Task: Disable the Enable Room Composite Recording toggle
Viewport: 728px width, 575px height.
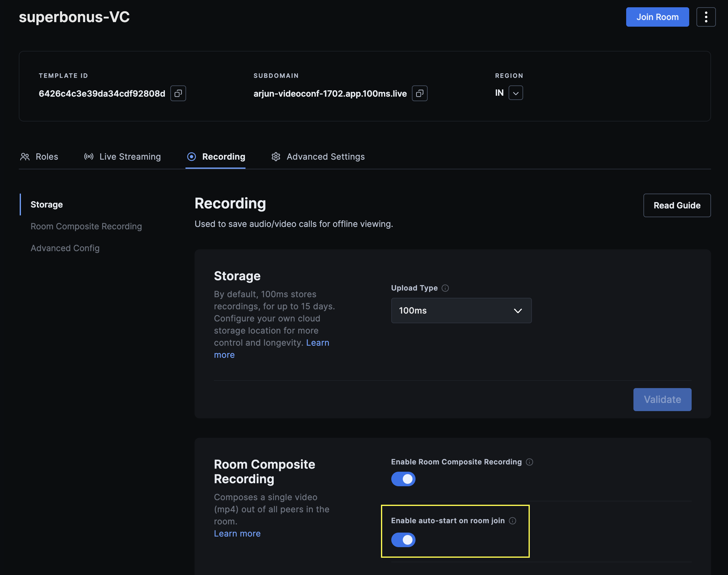Action: click(x=403, y=479)
